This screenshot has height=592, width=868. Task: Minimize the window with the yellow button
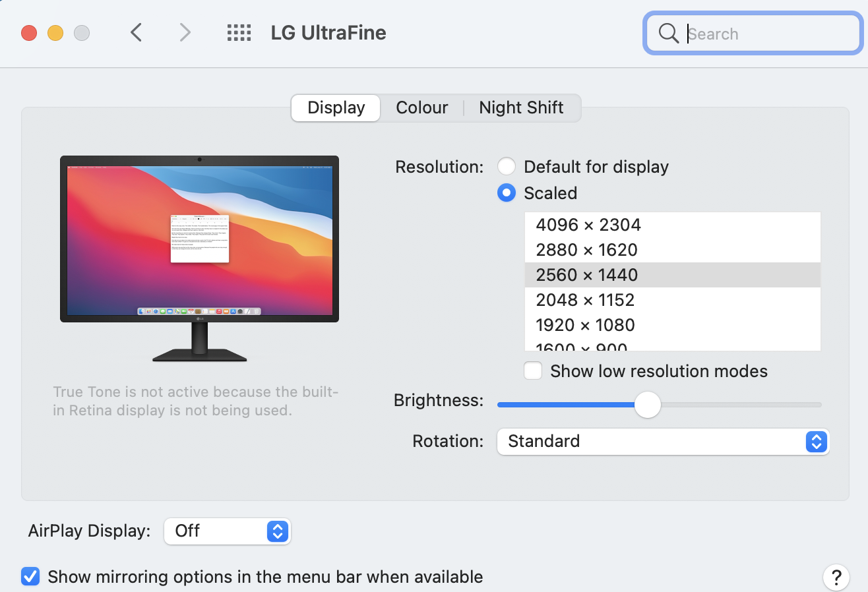point(55,32)
